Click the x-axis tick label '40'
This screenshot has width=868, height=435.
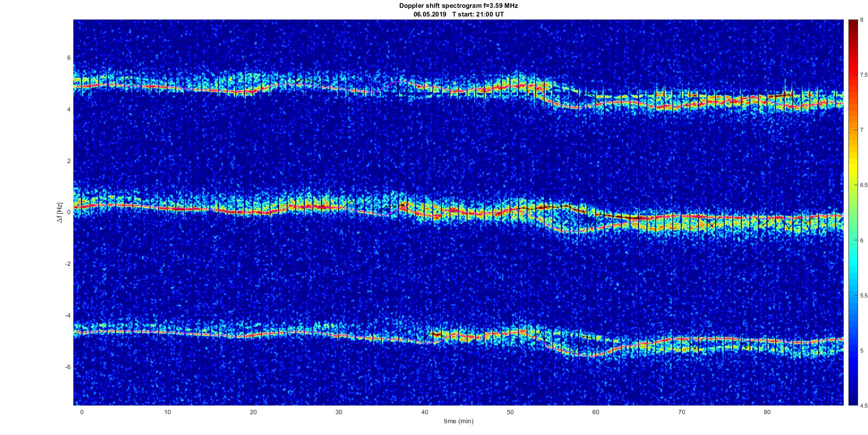click(x=424, y=412)
